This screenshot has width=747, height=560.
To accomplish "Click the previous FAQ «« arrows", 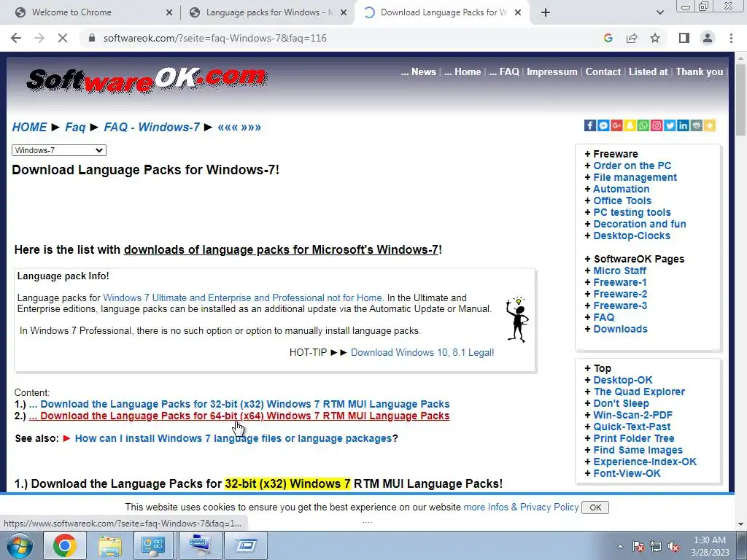I will (228, 127).
